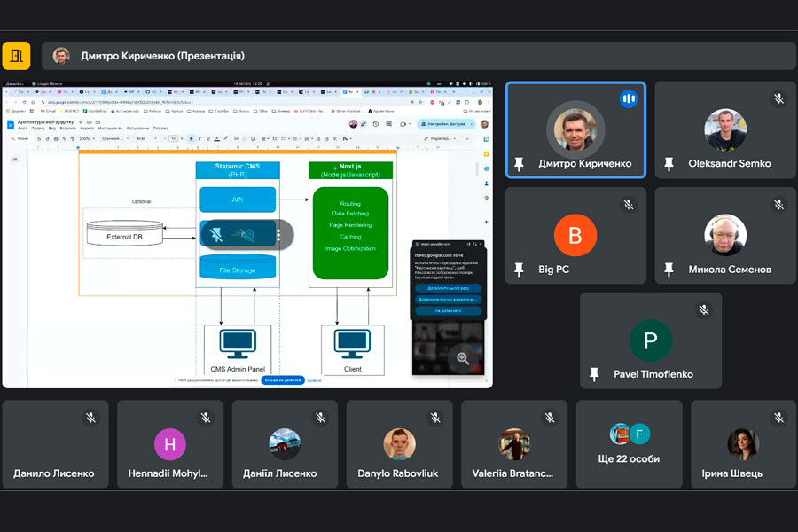Unpin the Дмитро Кириченко tile
Viewport: 798px width, 532px height.
519,164
